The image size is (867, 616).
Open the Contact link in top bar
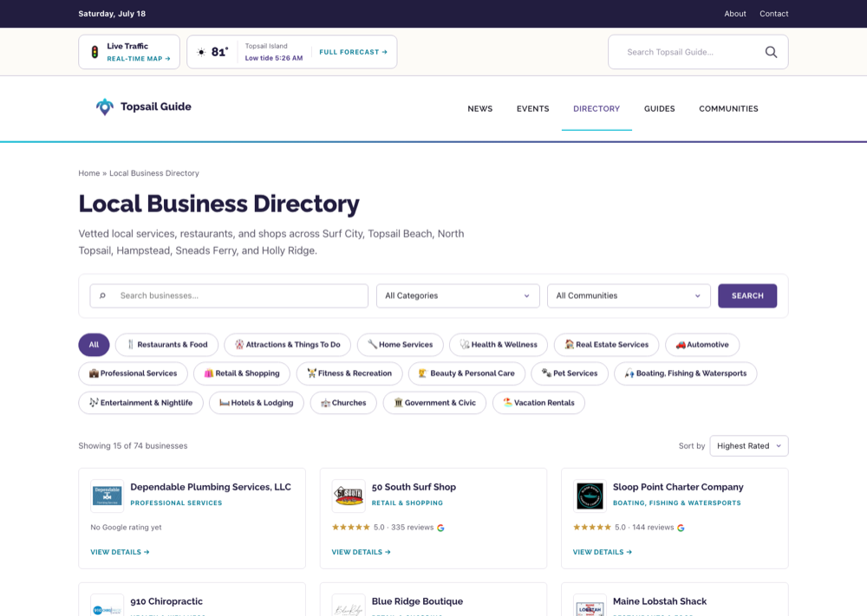click(x=773, y=14)
